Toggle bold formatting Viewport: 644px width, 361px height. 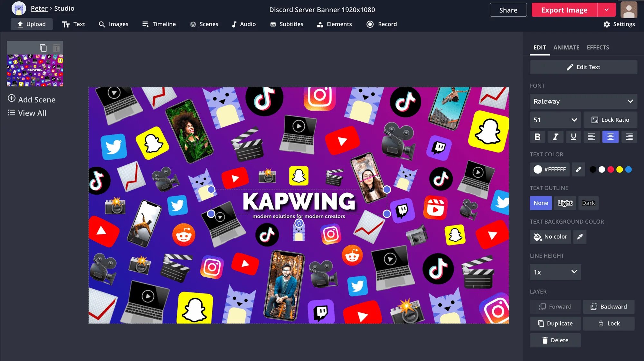tap(537, 137)
